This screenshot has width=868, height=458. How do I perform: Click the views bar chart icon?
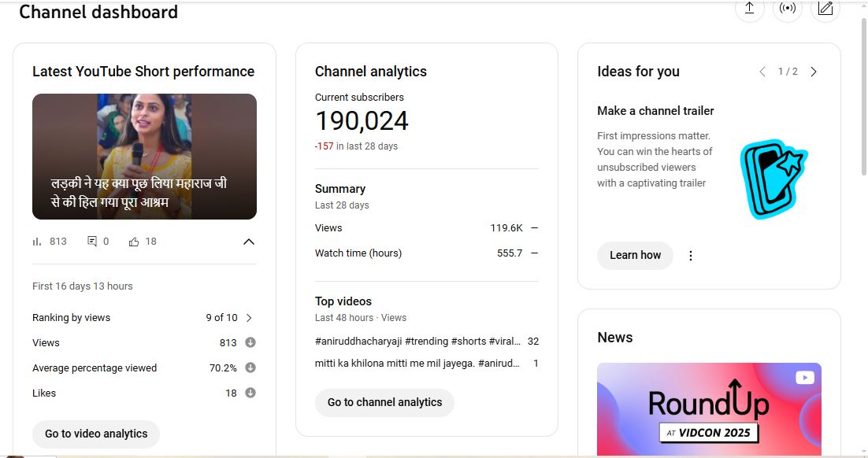(x=37, y=242)
